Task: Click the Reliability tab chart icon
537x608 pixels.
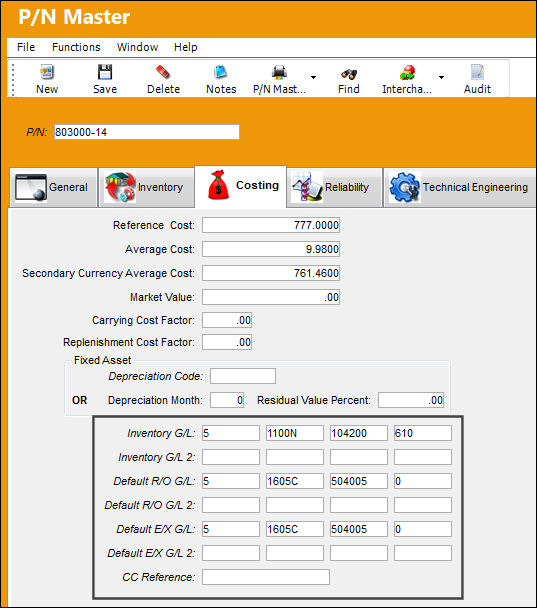Action: (x=307, y=187)
